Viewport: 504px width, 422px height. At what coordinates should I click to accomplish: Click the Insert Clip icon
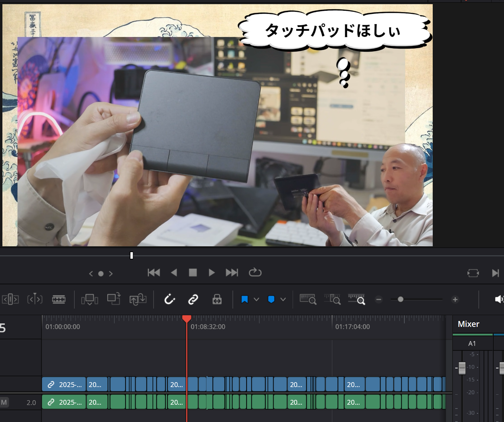click(x=90, y=299)
